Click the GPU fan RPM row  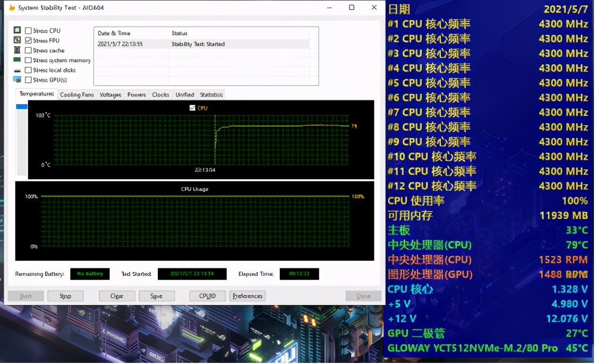click(x=488, y=274)
